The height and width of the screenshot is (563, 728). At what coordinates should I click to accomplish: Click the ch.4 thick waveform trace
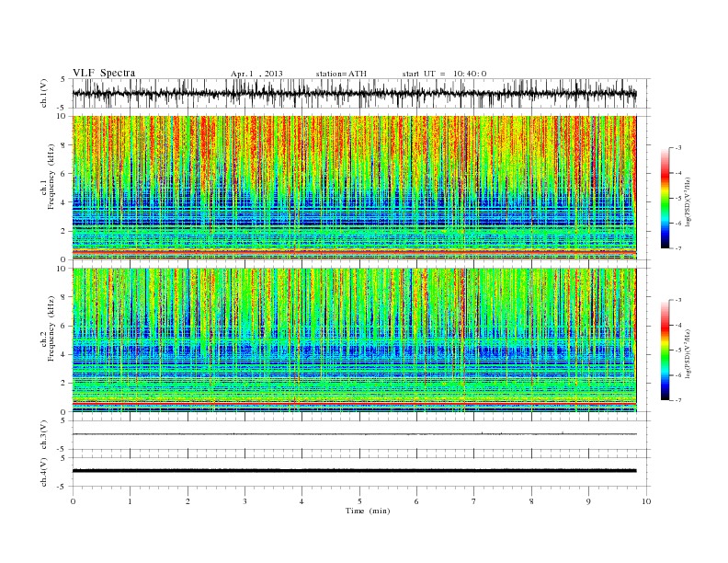coord(354,471)
